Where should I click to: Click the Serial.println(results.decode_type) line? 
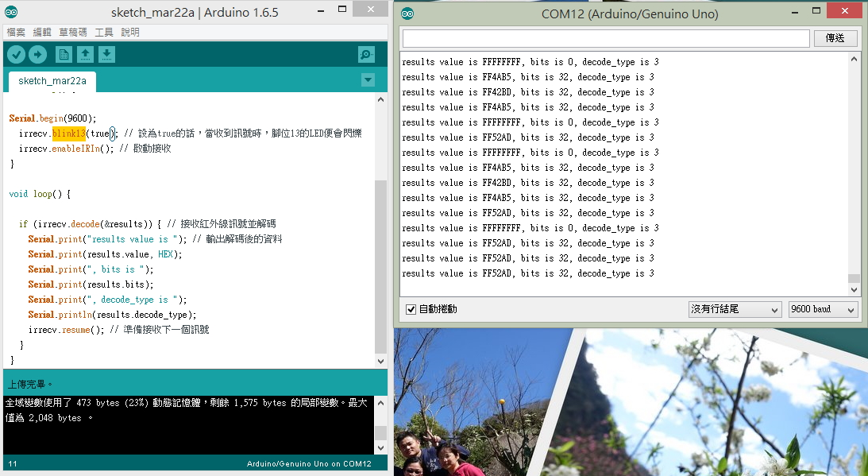tap(113, 315)
